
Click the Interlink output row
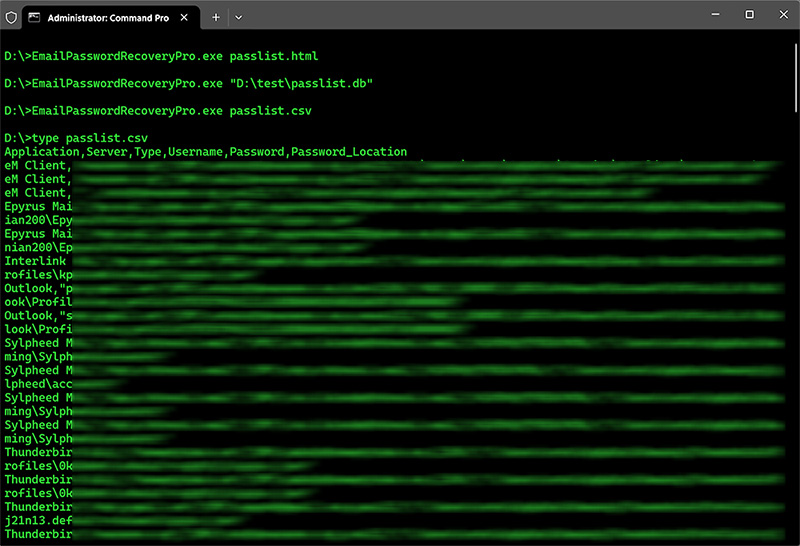click(x=36, y=261)
